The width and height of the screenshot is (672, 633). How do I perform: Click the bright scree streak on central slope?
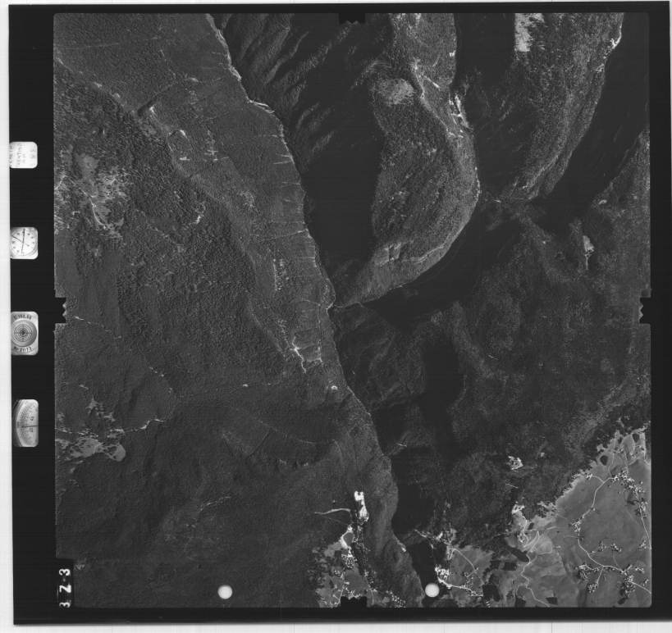(x=294, y=353)
